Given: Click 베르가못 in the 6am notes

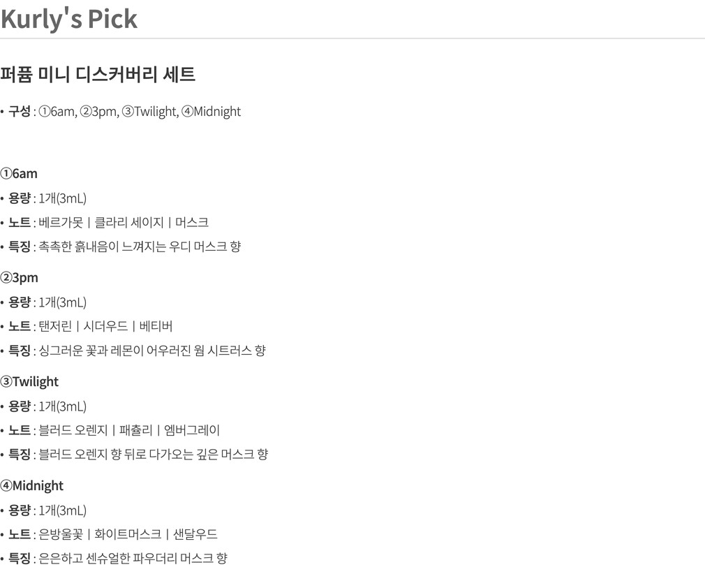Looking at the screenshot, I should [x=61, y=222].
